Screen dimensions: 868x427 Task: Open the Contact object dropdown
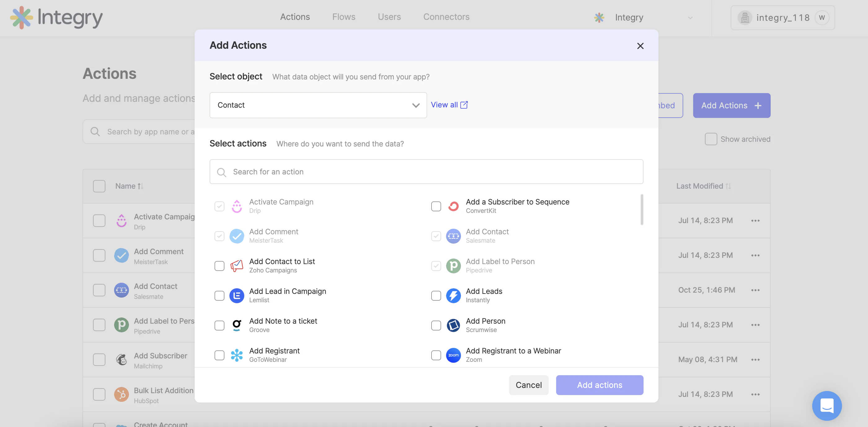coord(318,105)
